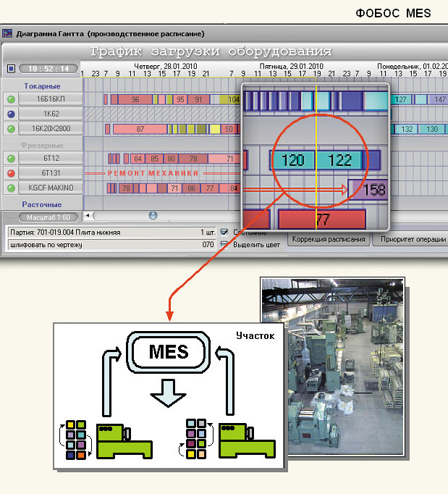448x494 pixels.
Task: Click the РЕМОНТ МЕХАНИКИ label on 6Т131 row
Action: [x=153, y=173]
